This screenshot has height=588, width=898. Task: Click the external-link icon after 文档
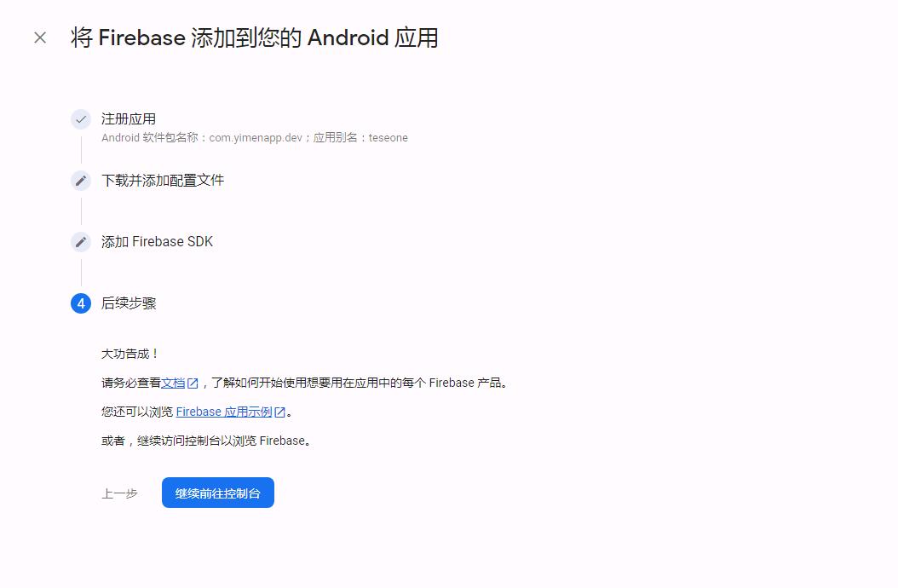tap(193, 383)
